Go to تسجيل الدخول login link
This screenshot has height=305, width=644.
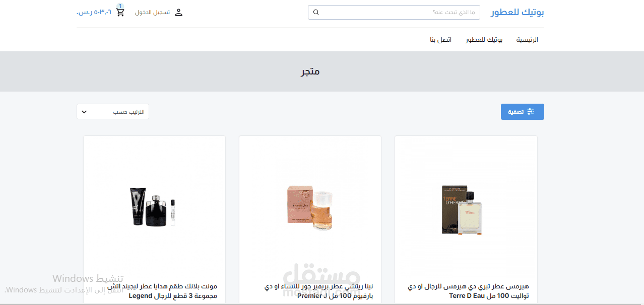(152, 13)
